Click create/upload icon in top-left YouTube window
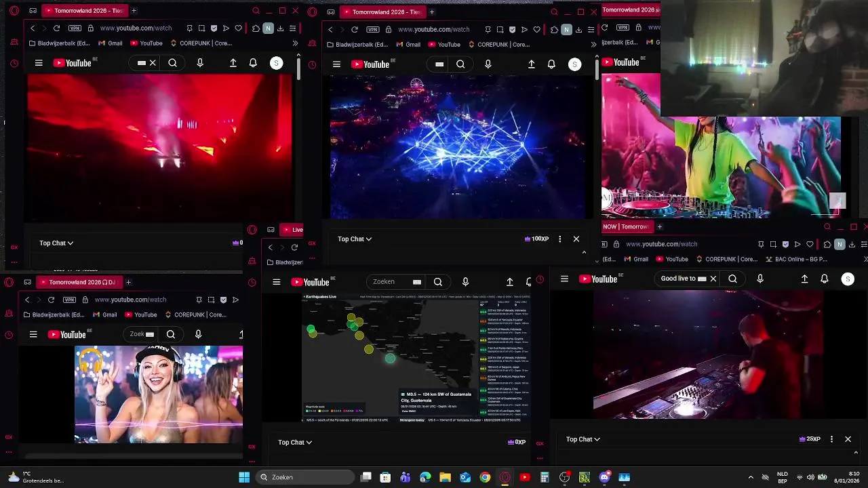This screenshot has height=488, width=868. coord(233,63)
